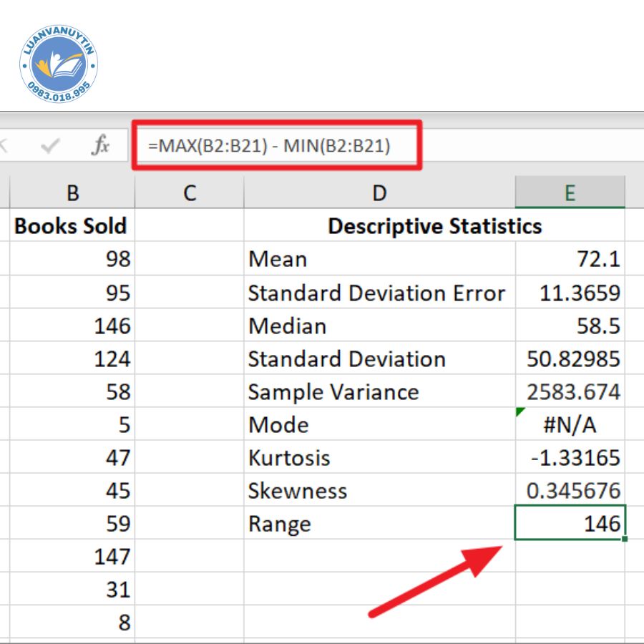Image resolution: width=644 pixels, height=644 pixels.
Task: Click the Insert Function fx icon
Action: click(x=101, y=146)
